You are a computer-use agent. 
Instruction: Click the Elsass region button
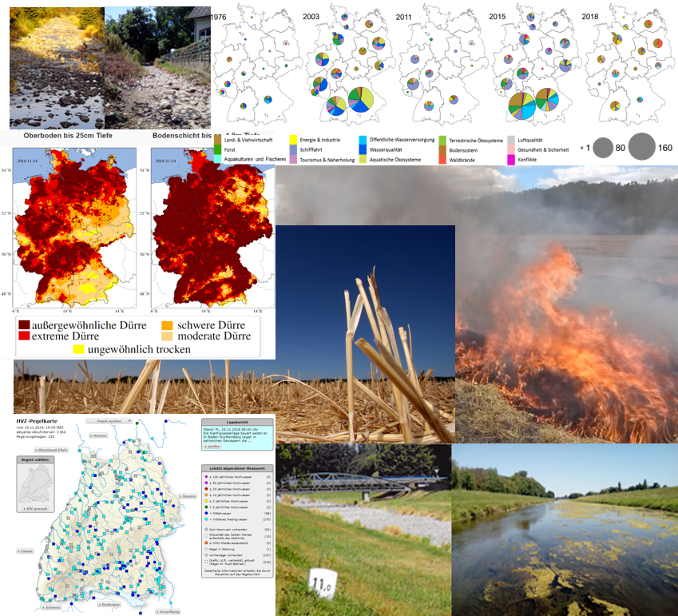(x=25, y=551)
